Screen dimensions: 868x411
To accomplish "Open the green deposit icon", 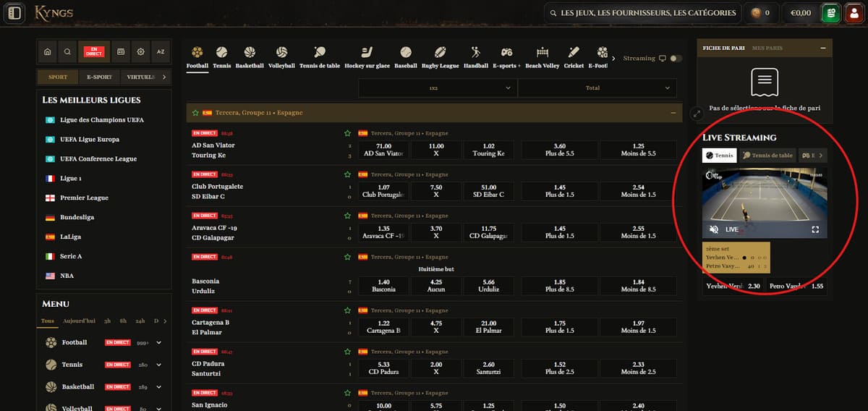I will pos(831,12).
